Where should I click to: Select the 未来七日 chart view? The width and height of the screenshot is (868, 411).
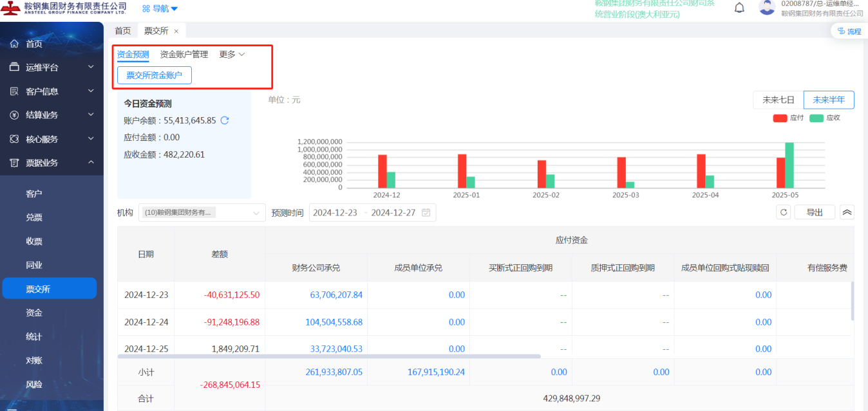(778, 100)
